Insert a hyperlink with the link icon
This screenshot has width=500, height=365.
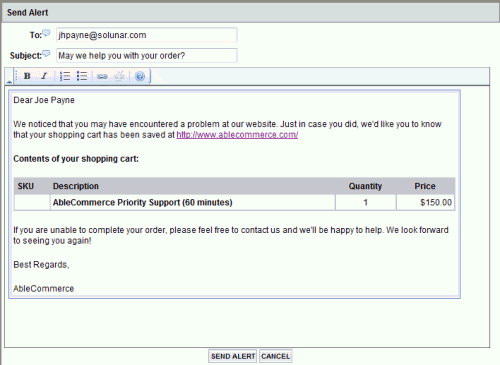tap(102, 76)
